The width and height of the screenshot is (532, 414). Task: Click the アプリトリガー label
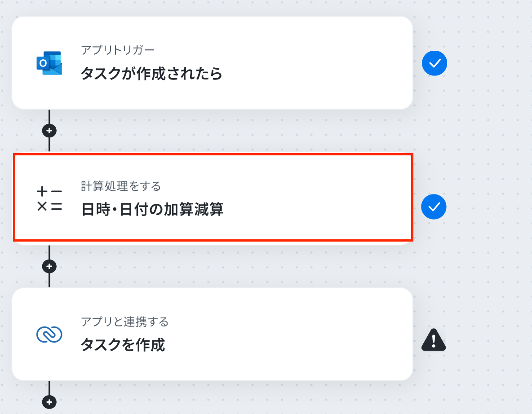click(118, 50)
